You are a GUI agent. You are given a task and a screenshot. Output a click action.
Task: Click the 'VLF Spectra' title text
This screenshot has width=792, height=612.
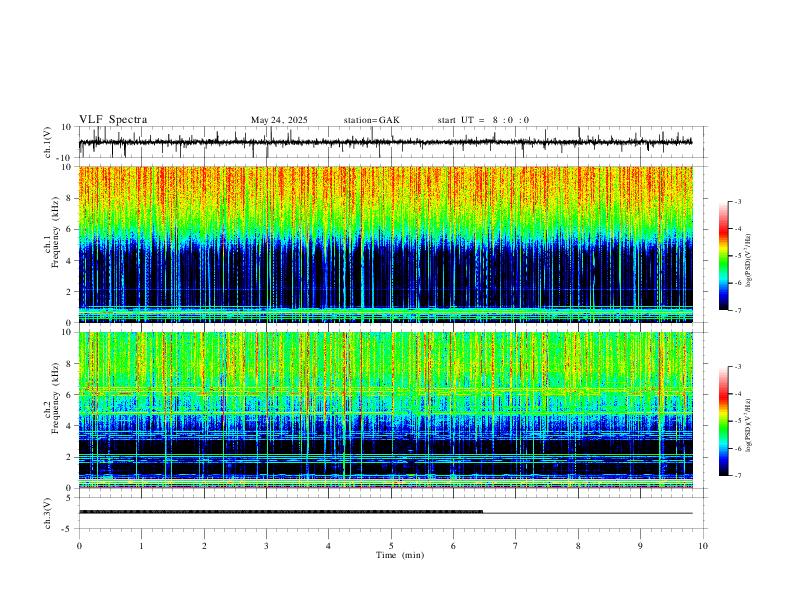(x=113, y=120)
